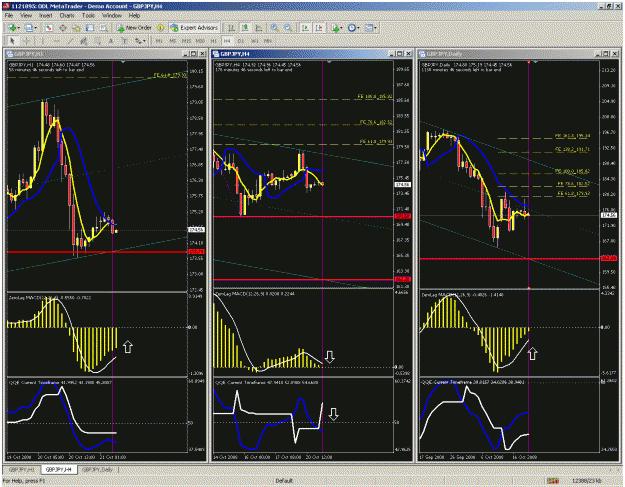Zoom in on the chart
Viewport: 625px width, 487px height.
click(275, 28)
